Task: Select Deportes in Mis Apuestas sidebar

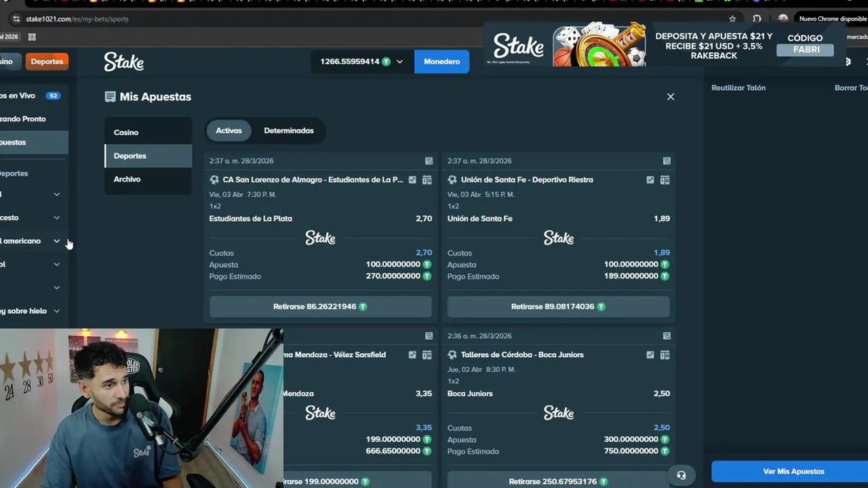Action: click(148, 156)
